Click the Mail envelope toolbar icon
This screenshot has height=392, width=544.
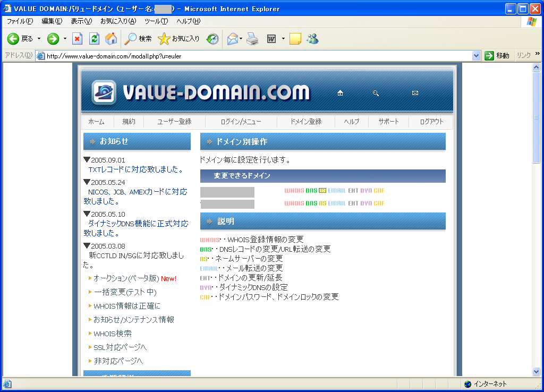(233, 39)
